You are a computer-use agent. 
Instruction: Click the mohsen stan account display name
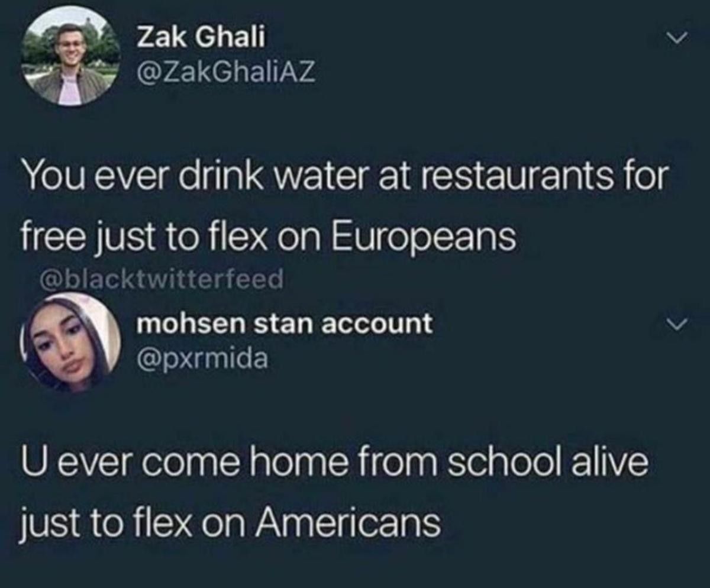click(x=284, y=325)
